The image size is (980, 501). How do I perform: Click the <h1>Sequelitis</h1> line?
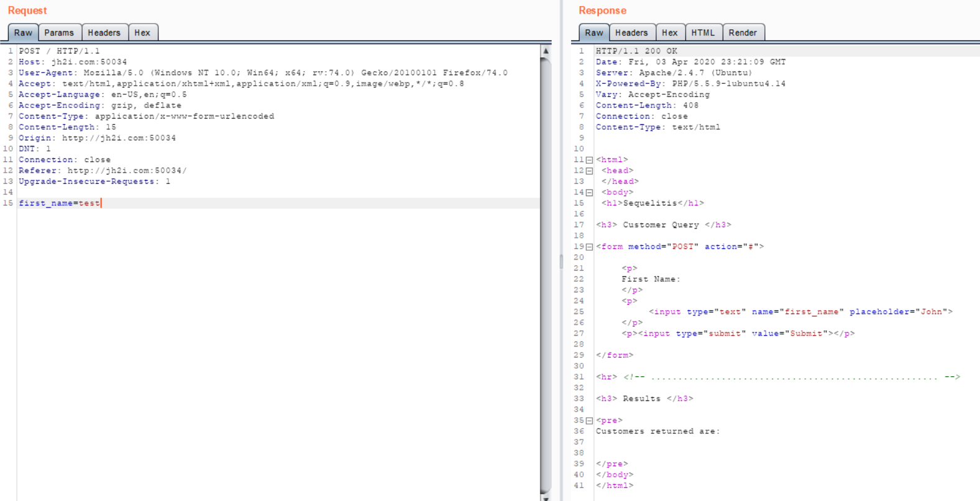tap(653, 203)
